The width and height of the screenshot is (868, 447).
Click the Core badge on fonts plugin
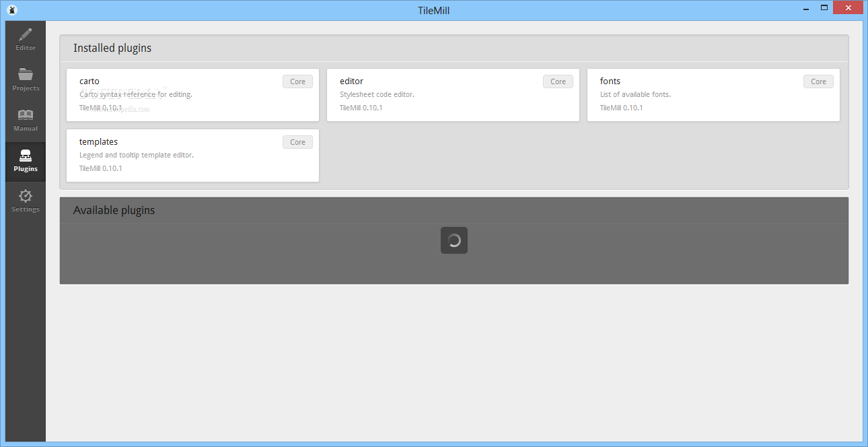818,81
